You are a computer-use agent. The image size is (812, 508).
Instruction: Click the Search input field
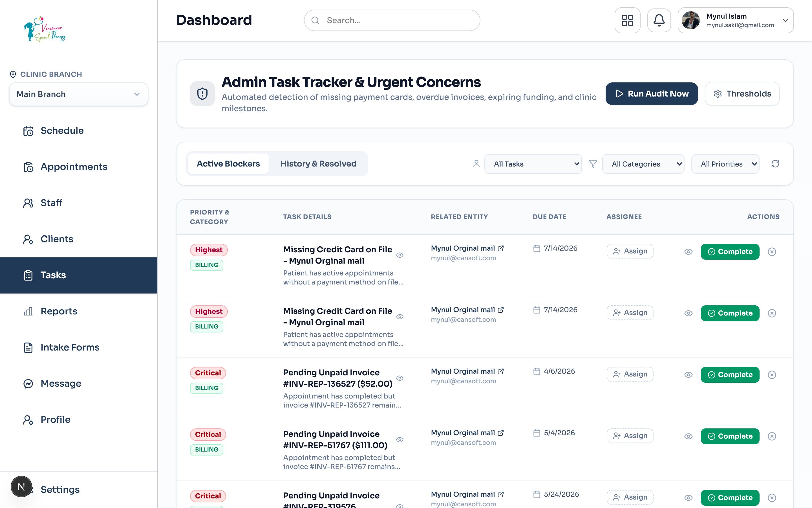tap(392, 21)
